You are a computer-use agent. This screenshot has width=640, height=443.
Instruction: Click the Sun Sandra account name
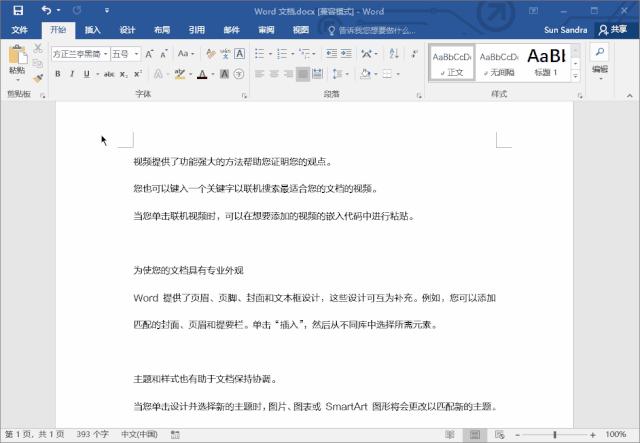coord(565,30)
